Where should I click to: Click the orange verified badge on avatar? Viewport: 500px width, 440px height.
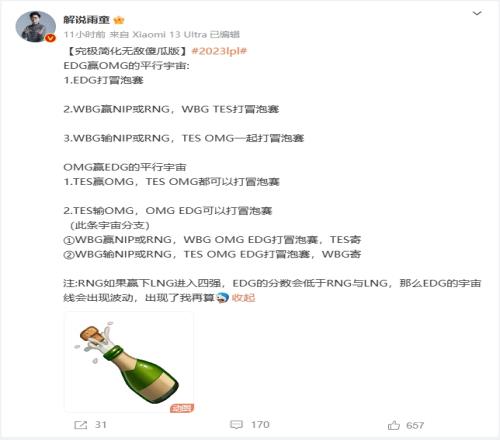click(50, 38)
